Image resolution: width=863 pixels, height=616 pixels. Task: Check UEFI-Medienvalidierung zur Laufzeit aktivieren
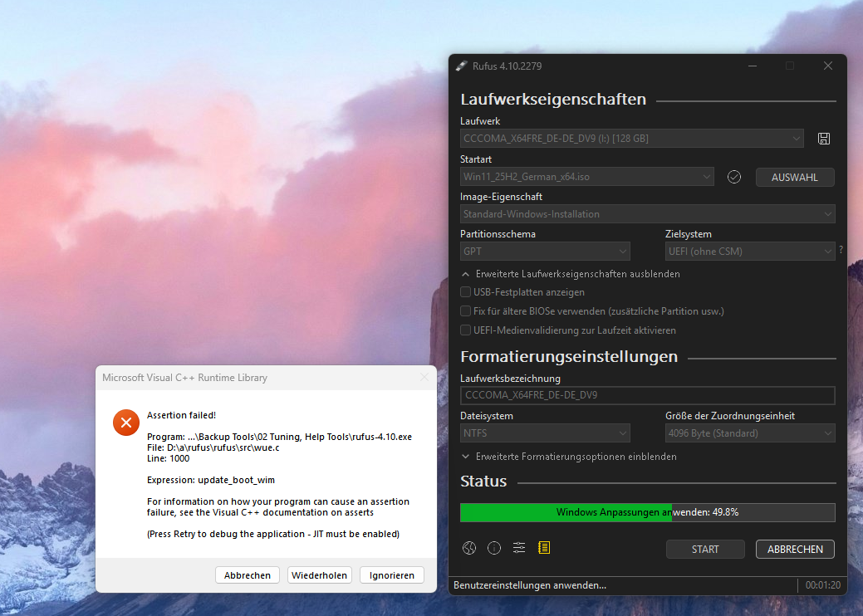point(466,330)
